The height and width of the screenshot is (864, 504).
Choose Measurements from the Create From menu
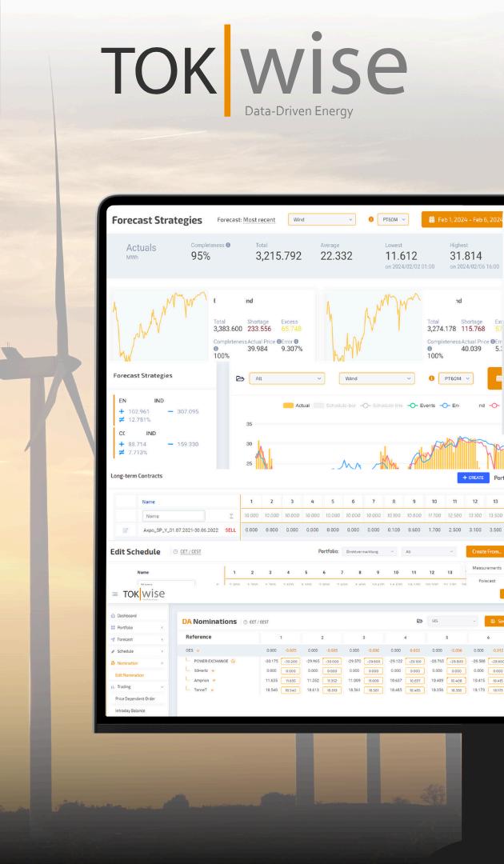click(x=486, y=567)
